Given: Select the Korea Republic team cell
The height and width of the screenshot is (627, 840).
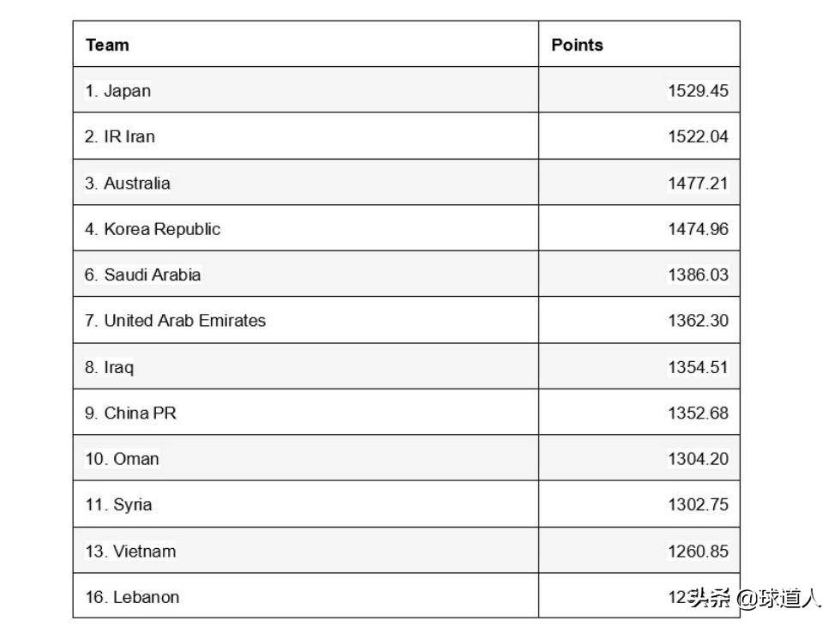Looking at the screenshot, I should (153, 229).
